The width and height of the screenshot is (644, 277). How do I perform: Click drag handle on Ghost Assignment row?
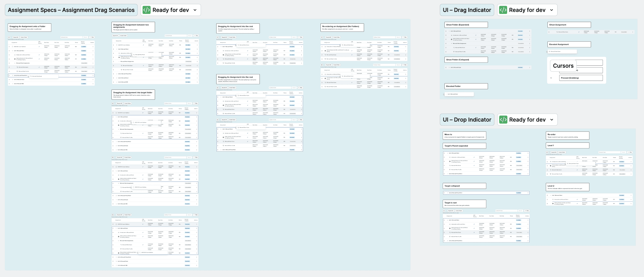(548, 32)
